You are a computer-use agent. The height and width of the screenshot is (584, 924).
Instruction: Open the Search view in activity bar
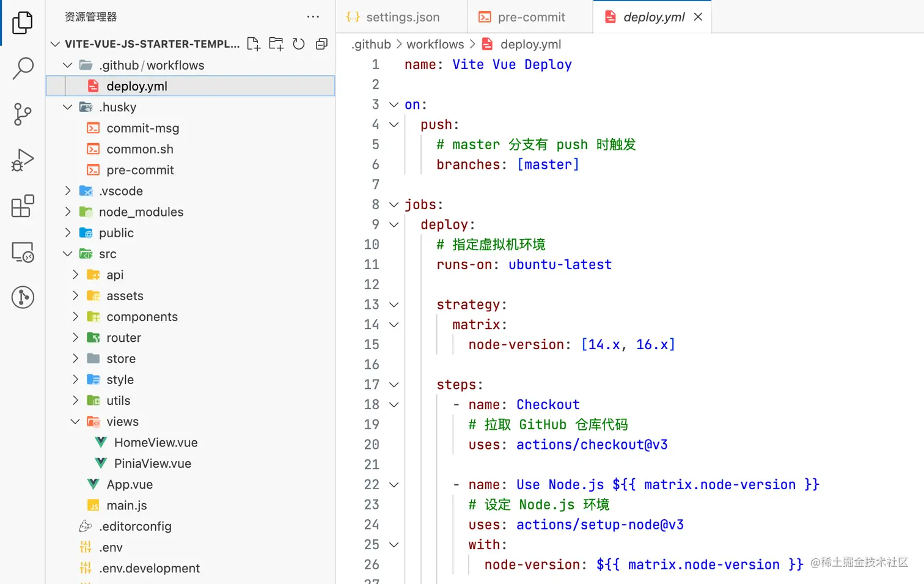point(23,68)
